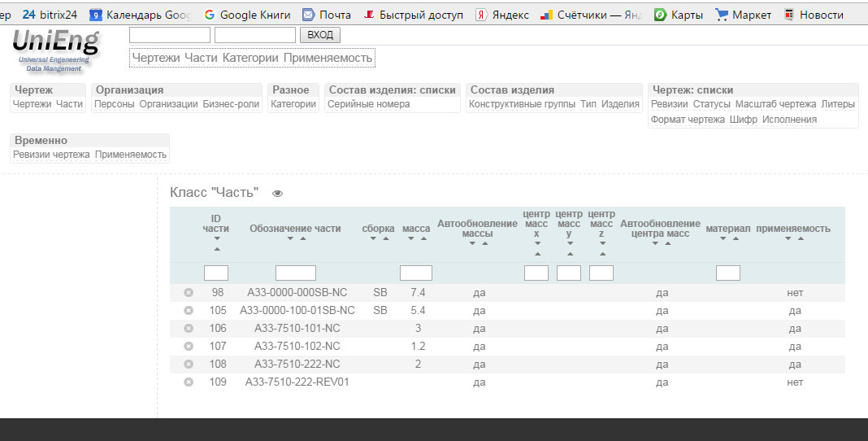Remove part 108 via its x icon

(189, 364)
